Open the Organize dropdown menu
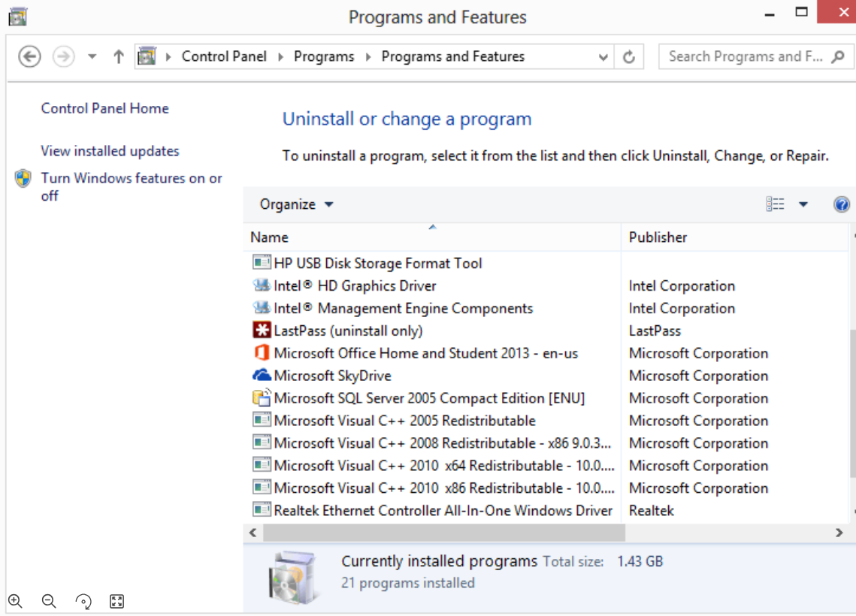The width and height of the screenshot is (856, 616). 296,204
